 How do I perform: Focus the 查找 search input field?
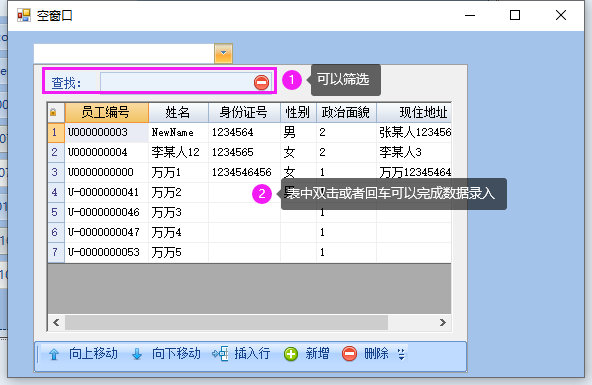pos(177,82)
